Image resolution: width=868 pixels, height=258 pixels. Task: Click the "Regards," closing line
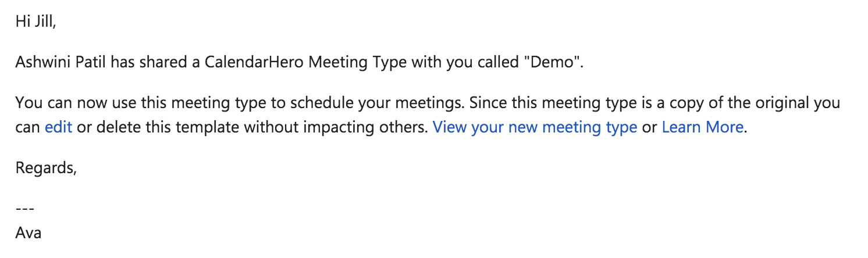click(x=46, y=169)
